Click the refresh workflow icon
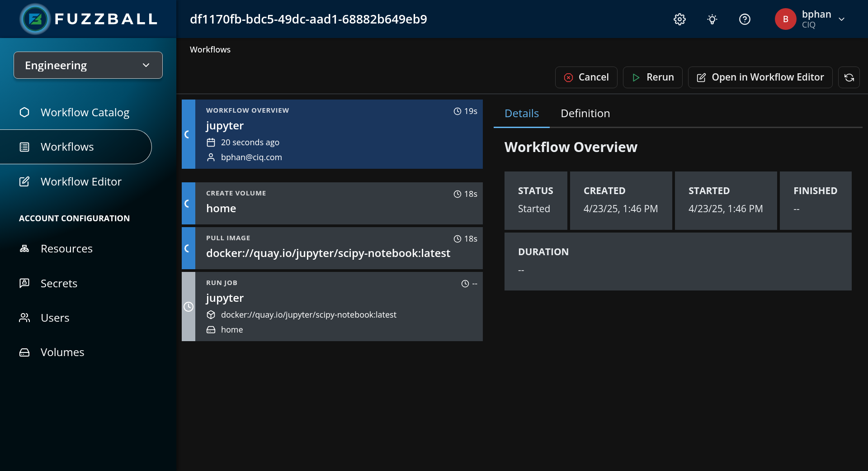The height and width of the screenshot is (471, 868). tap(849, 77)
